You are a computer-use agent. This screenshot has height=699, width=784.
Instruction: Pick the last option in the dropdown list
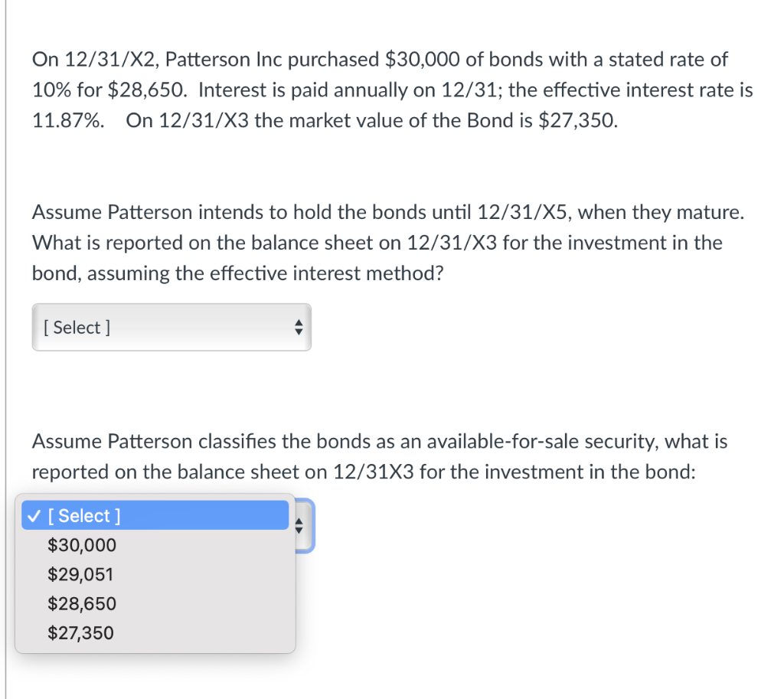pos(80,633)
